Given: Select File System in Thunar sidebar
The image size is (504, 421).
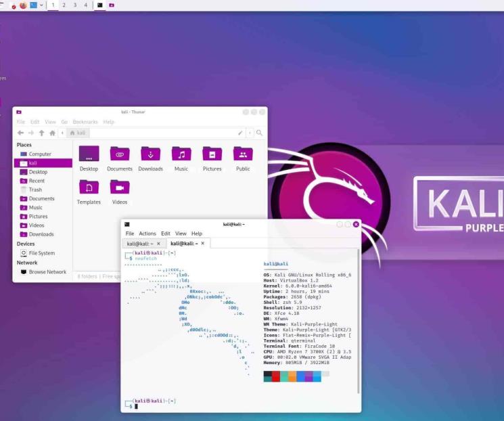Looking at the screenshot, I should click(x=41, y=253).
